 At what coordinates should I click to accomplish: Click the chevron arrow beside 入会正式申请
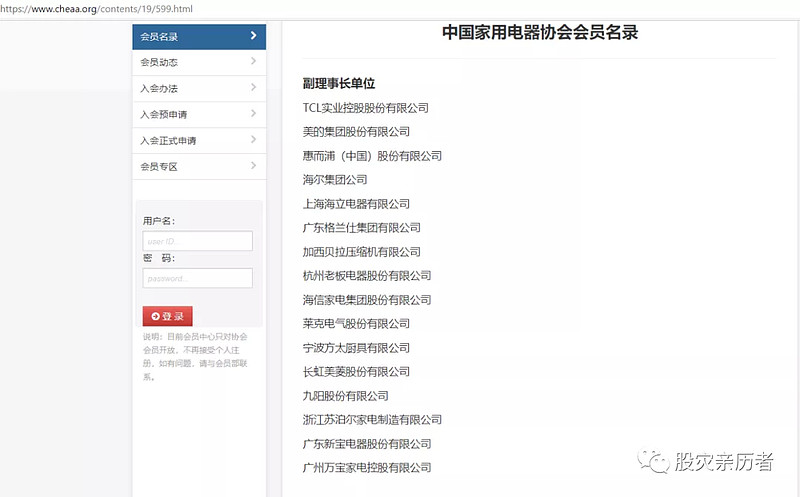click(254, 139)
